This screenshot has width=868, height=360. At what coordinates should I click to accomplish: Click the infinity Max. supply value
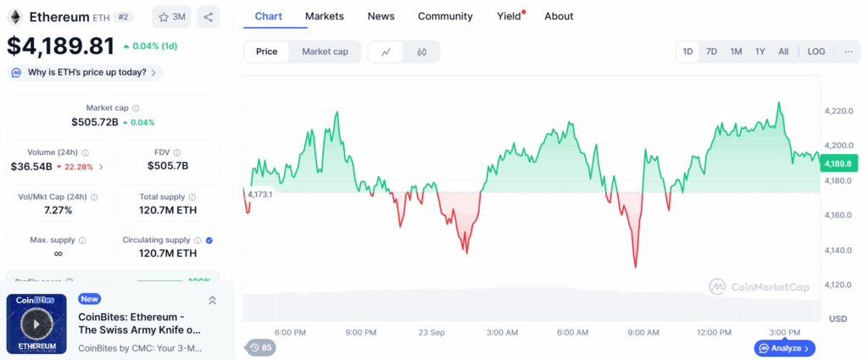(58, 254)
